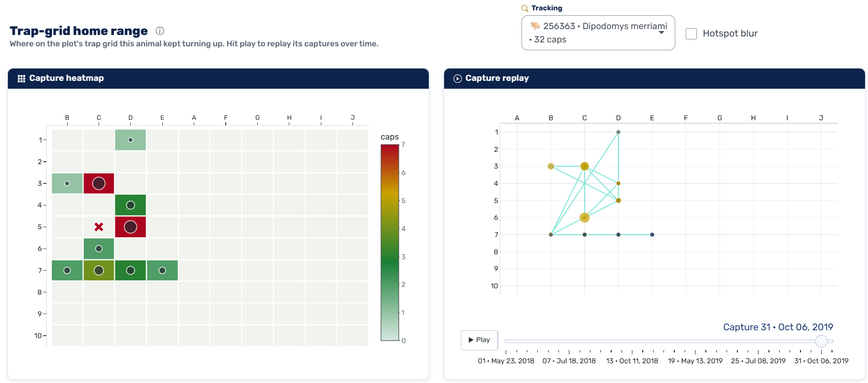The image size is (868, 383).
Task: Click the grid icon in Capture heatmap header
Action: point(21,78)
